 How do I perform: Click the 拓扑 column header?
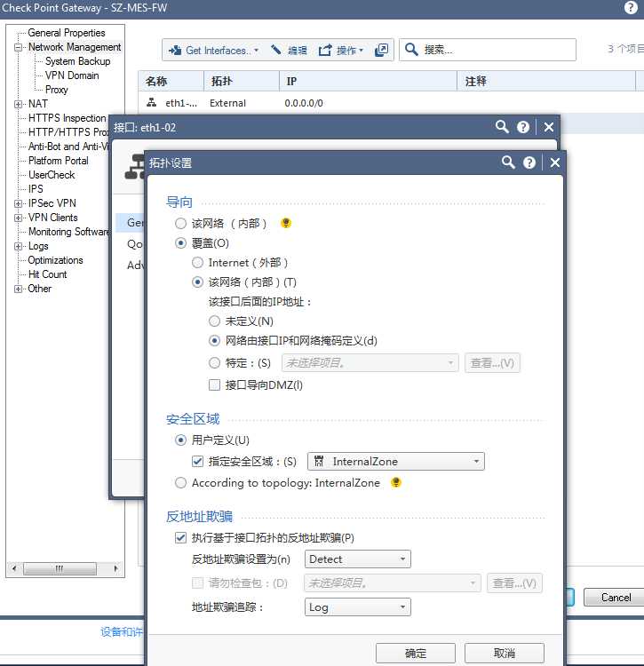click(242, 81)
